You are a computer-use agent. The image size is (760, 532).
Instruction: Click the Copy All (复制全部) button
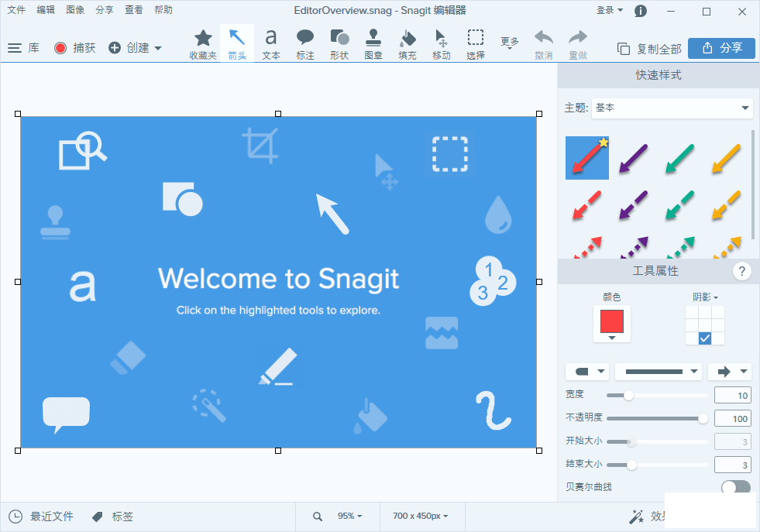click(x=649, y=49)
